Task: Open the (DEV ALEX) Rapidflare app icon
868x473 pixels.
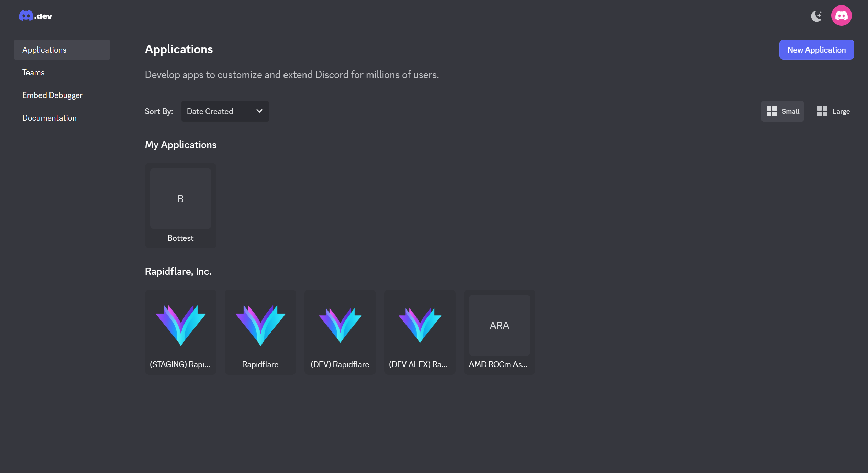Action: [x=420, y=325]
